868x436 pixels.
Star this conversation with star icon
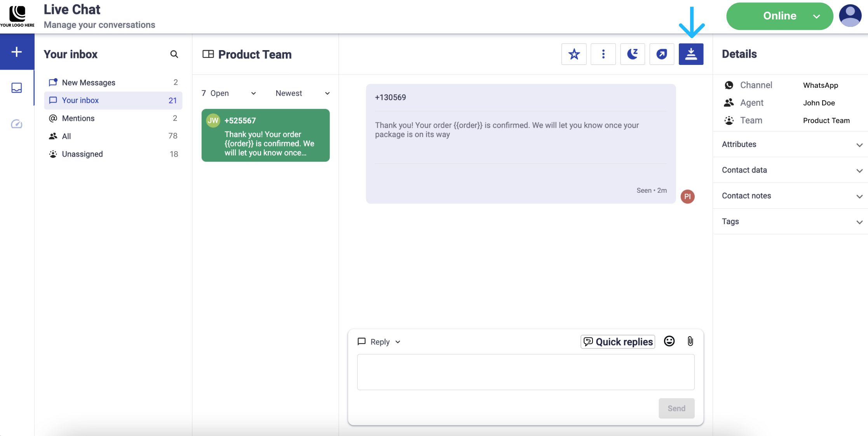click(574, 54)
